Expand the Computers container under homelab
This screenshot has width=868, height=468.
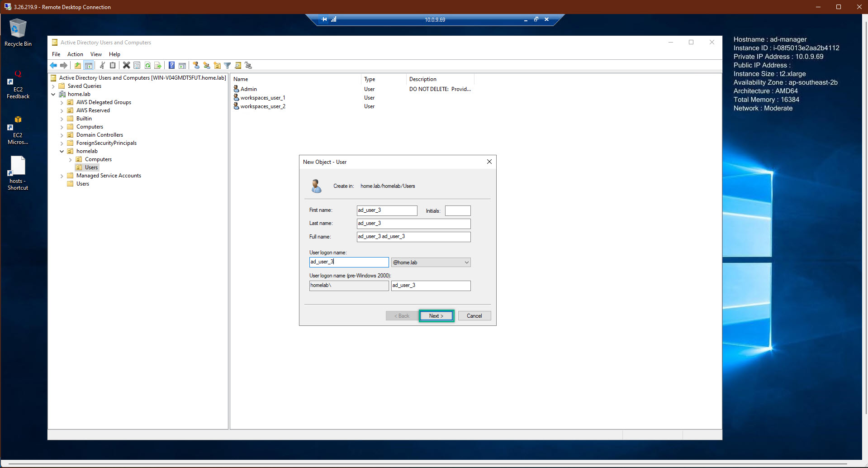[70, 159]
